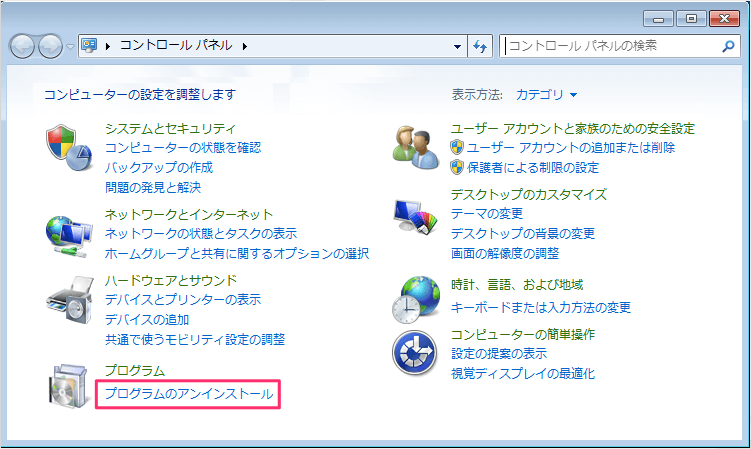This screenshot has height=449, width=751.
Task: Click the Hardware and Sound printer icon
Action: tap(68, 300)
